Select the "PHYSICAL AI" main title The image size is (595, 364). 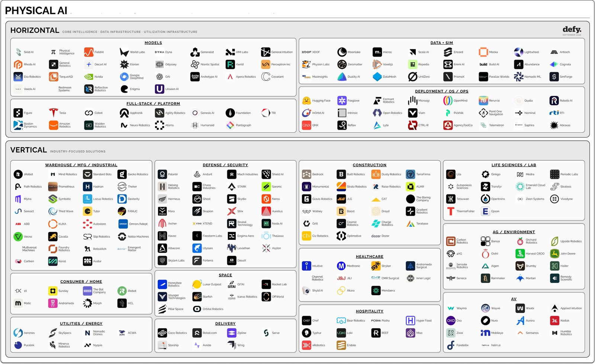pyautogui.click(x=36, y=10)
